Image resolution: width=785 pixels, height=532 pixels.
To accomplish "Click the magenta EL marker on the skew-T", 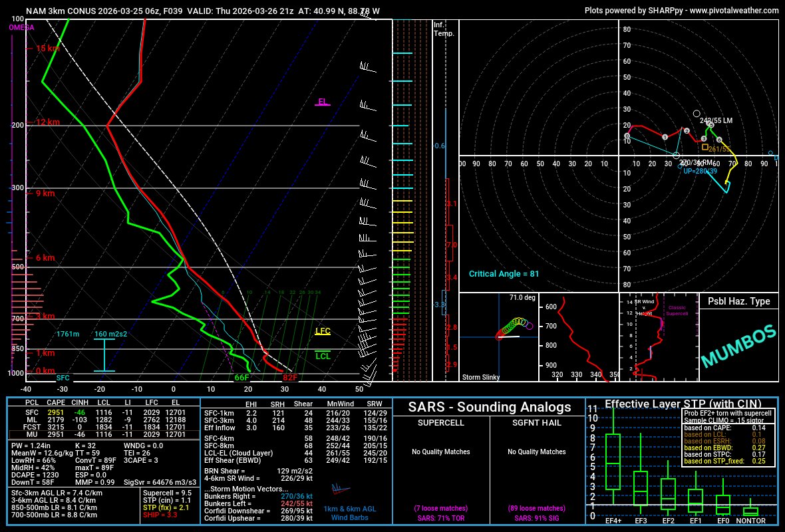I will [323, 102].
